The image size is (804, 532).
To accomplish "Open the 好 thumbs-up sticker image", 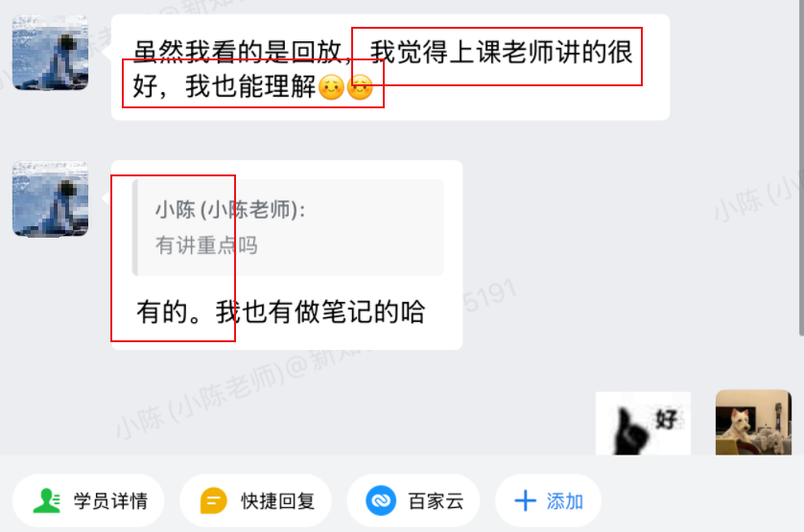I will point(643,424).
